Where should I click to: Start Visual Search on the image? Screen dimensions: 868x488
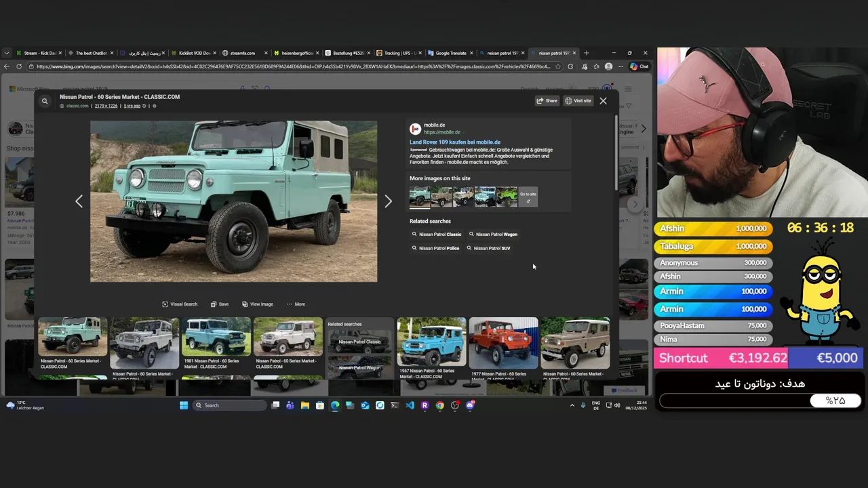coord(180,304)
